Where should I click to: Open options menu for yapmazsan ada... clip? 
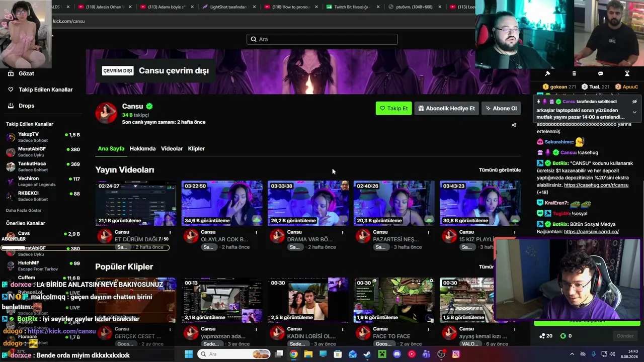(256, 329)
